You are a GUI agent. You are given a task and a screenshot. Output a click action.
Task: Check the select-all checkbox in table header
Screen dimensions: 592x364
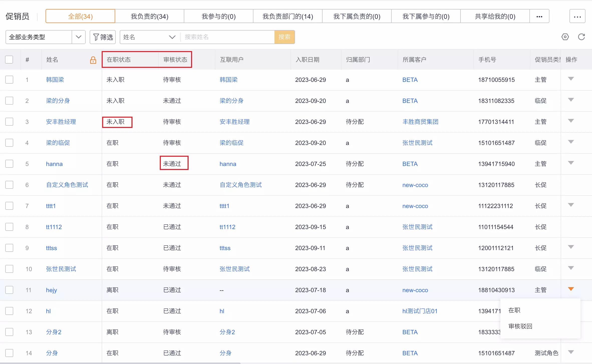[9, 60]
